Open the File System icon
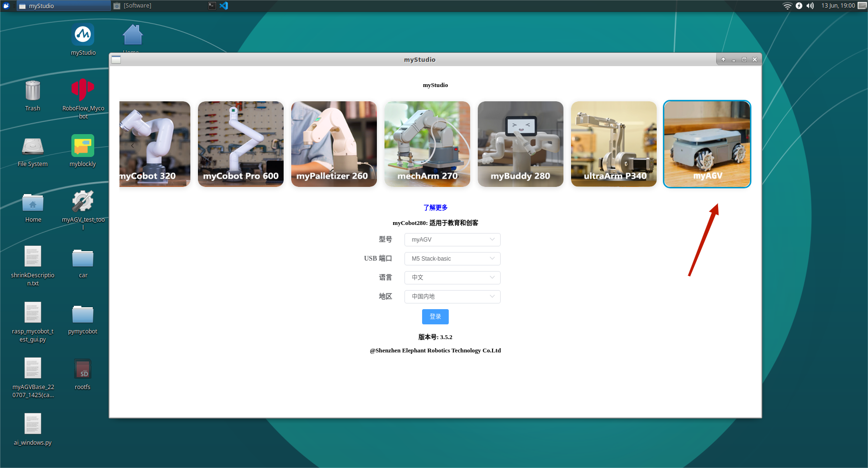 click(x=32, y=148)
